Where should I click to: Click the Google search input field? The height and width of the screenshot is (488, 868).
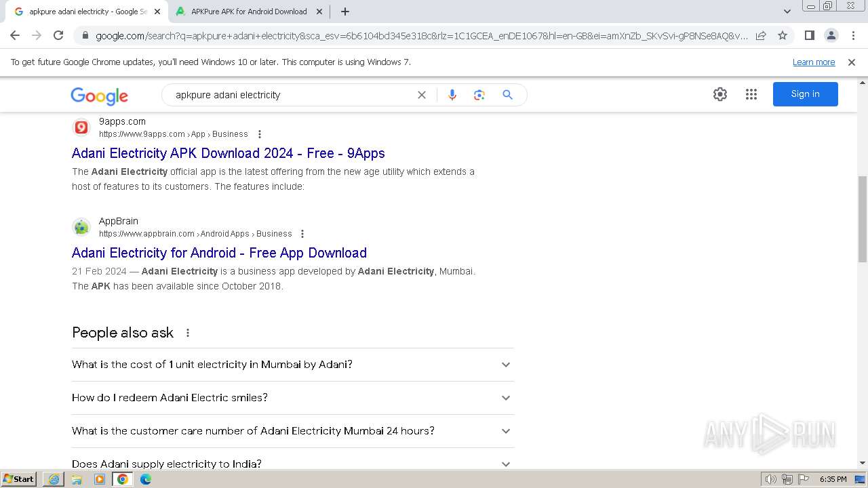point(290,95)
